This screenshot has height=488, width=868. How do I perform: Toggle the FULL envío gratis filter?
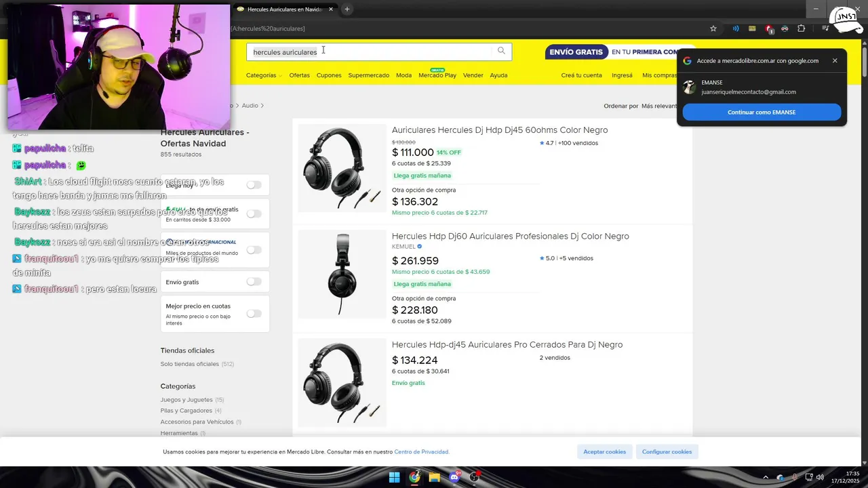[254, 213]
